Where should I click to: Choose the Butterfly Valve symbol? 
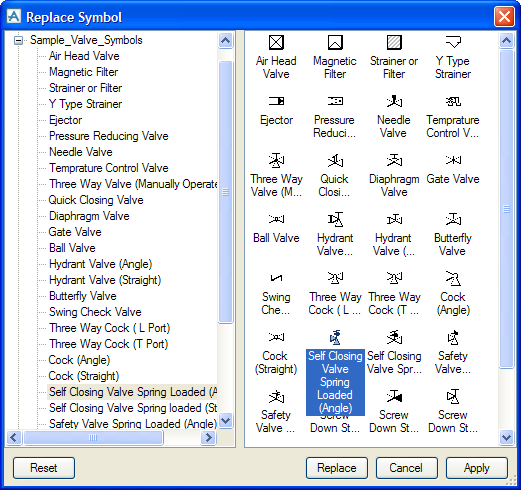click(453, 219)
